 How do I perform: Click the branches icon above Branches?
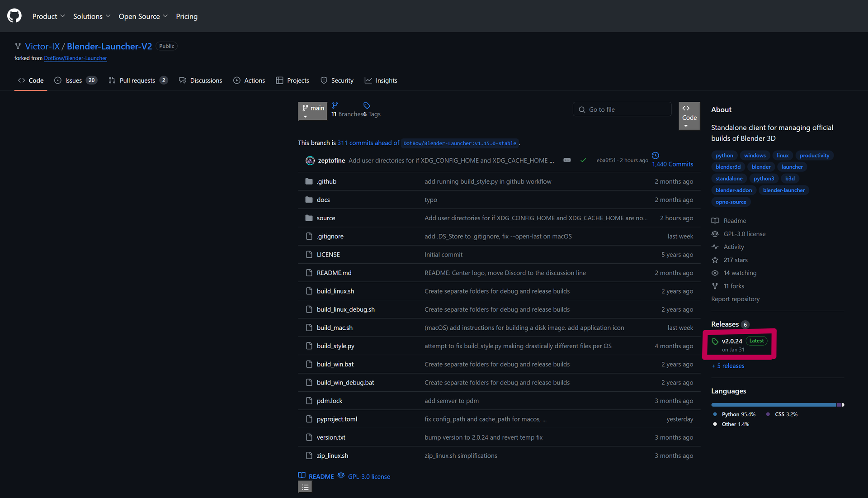click(335, 105)
